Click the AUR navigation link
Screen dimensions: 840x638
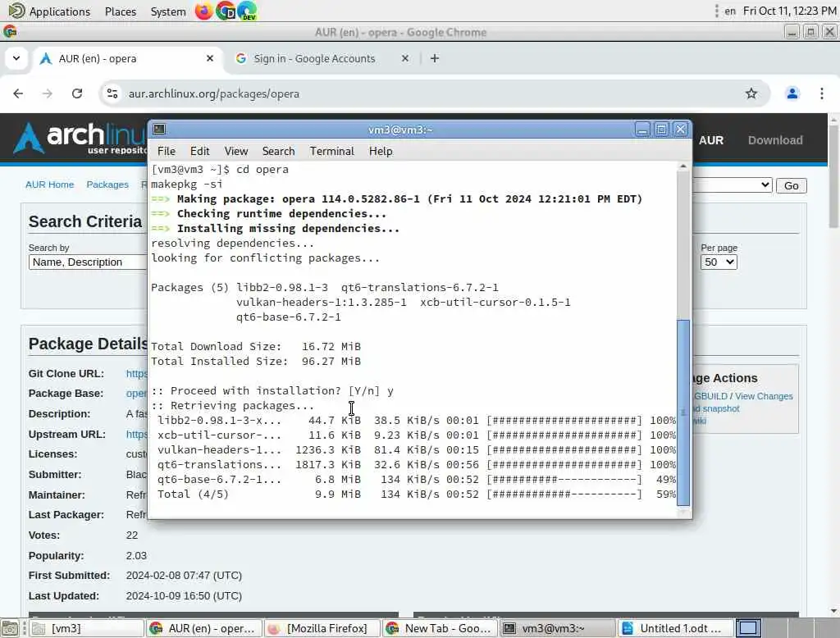[x=711, y=140]
